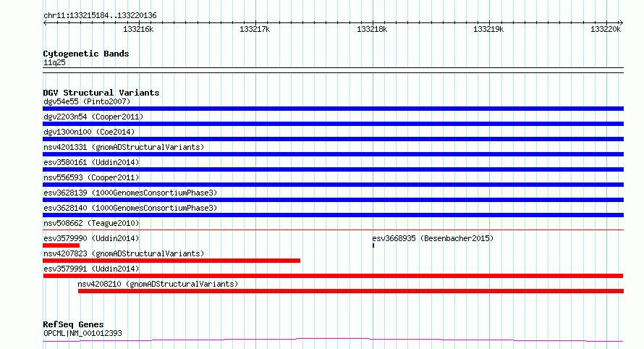Click the RefSeq Genes track title
644x349 pixels.
pos(73,325)
